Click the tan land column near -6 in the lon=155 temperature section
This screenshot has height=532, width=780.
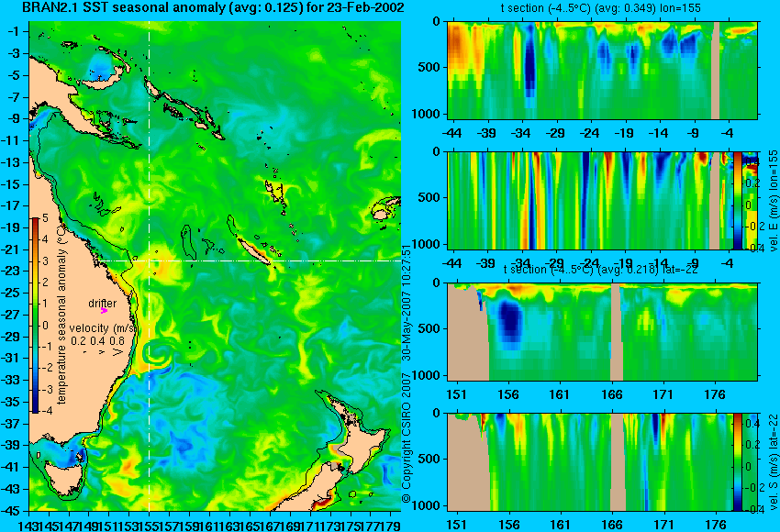click(x=715, y=70)
